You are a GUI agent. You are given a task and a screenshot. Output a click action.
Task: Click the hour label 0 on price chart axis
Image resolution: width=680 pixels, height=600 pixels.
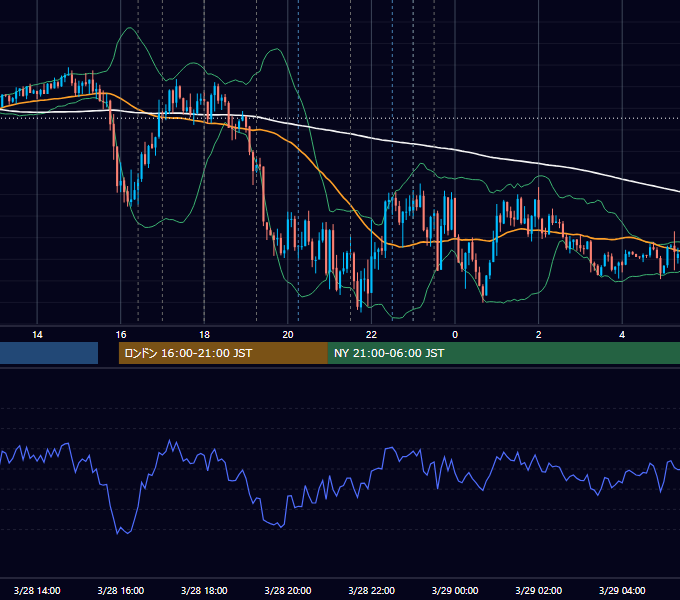[x=455, y=334]
